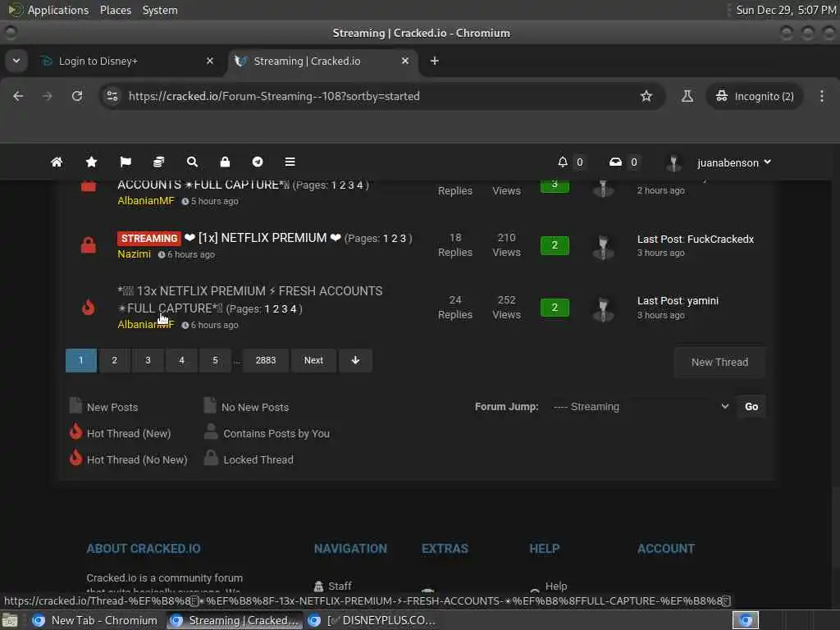The height and width of the screenshot is (630, 840).
Task: Click the Go button beside Forum Jump
Action: click(x=751, y=407)
